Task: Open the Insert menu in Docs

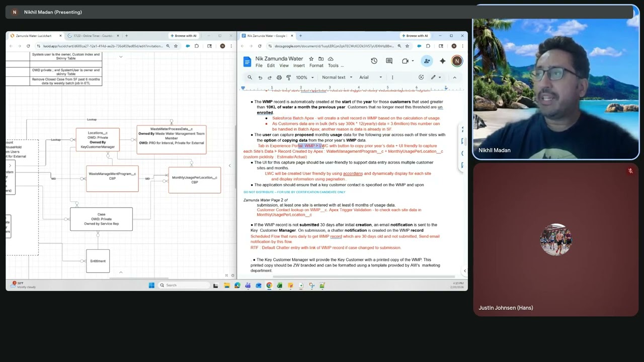Action: point(299,66)
